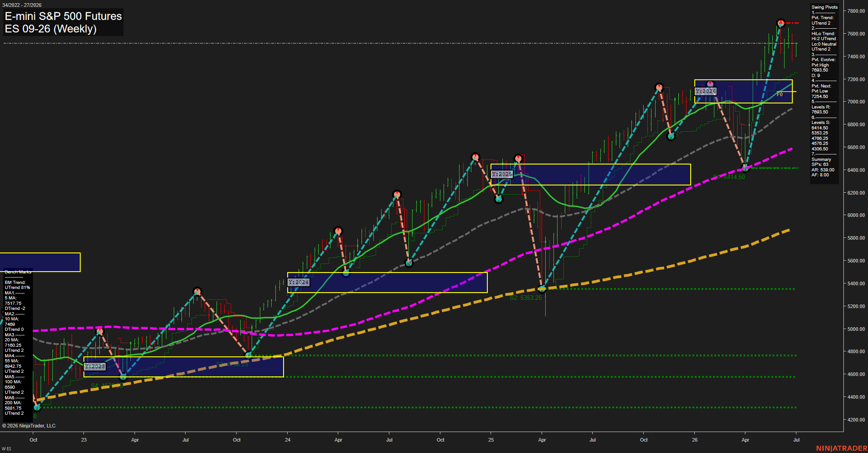The width and height of the screenshot is (868, 453).
Task: Click the © 2026 NinjaTrader, LLC copyright text
Action: [x=29, y=426]
